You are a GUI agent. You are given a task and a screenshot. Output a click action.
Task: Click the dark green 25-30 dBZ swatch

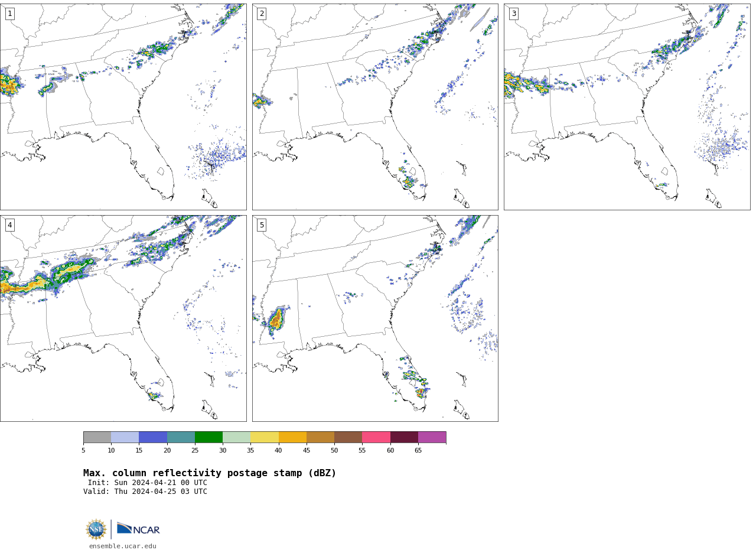pos(208,437)
